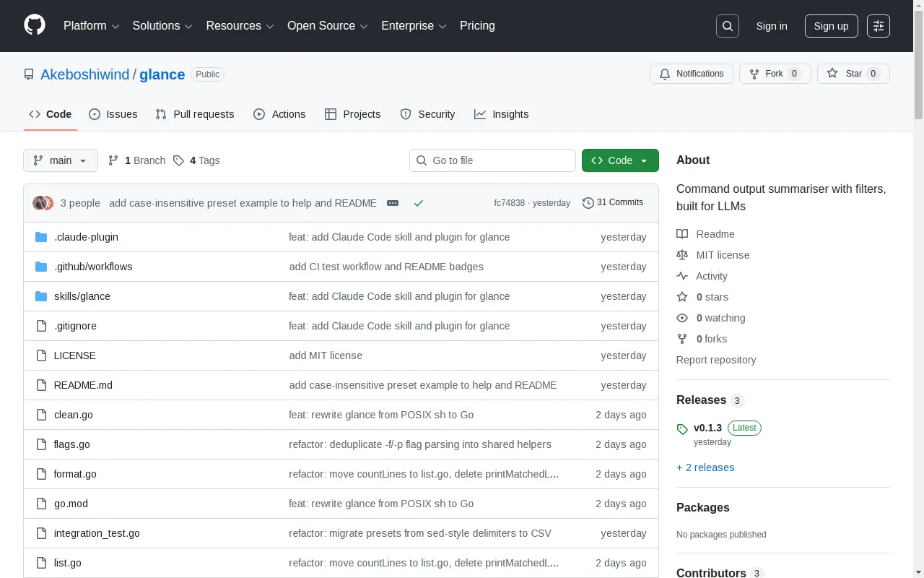This screenshot has height=578, width=924.
Task: Open the main branch selector dropdown
Action: [x=60, y=160]
